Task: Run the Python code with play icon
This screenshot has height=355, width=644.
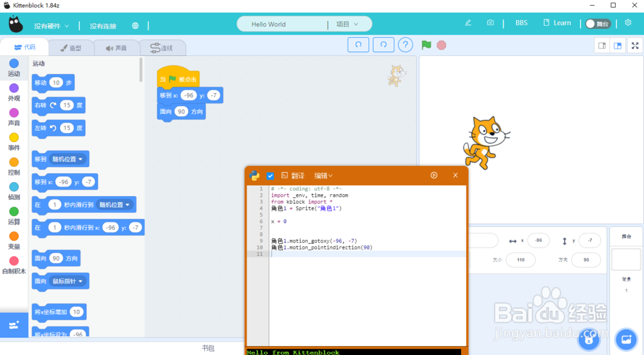Action: [433, 175]
